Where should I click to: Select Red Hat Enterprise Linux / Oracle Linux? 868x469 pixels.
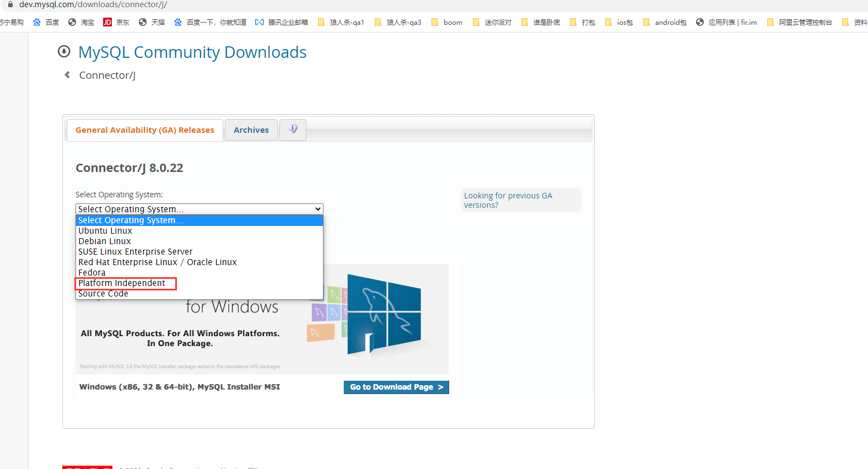pyautogui.click(x=199, y=262)
